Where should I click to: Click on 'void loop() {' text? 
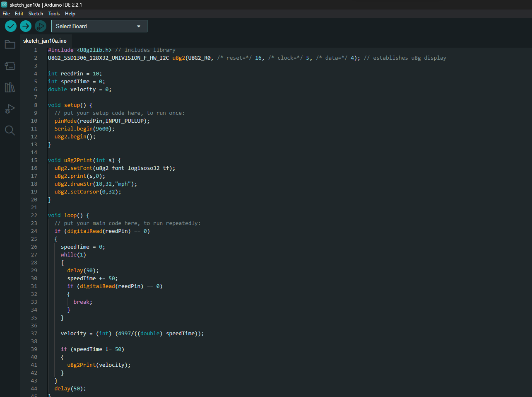69,215
